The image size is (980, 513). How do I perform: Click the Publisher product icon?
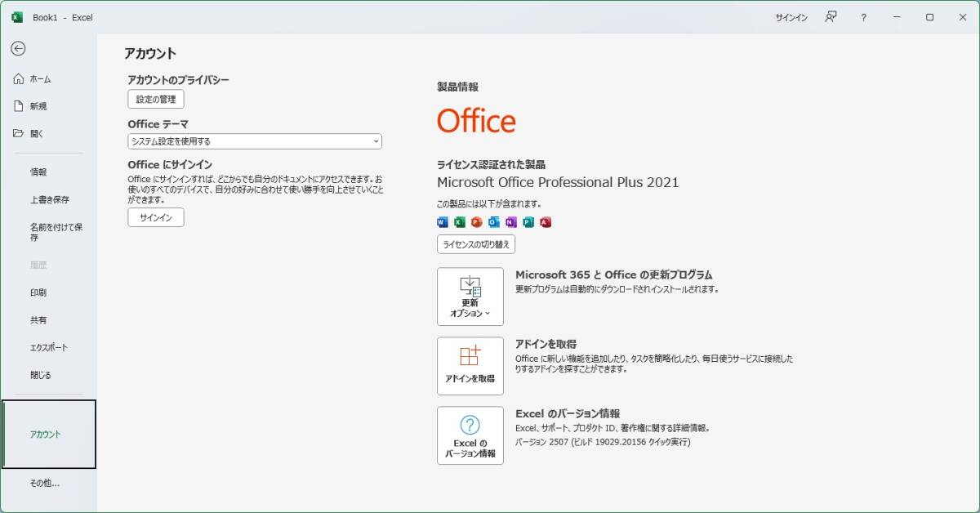(x=528, y=222)
